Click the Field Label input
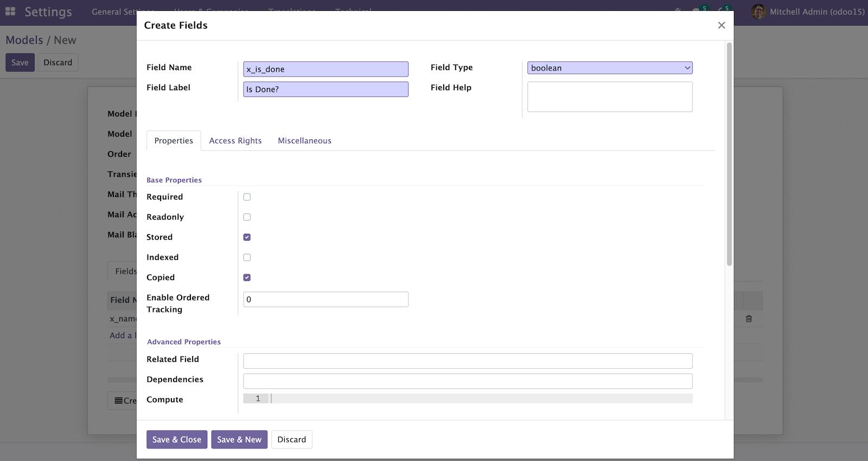The image size is (868, 461). point(325,89)
